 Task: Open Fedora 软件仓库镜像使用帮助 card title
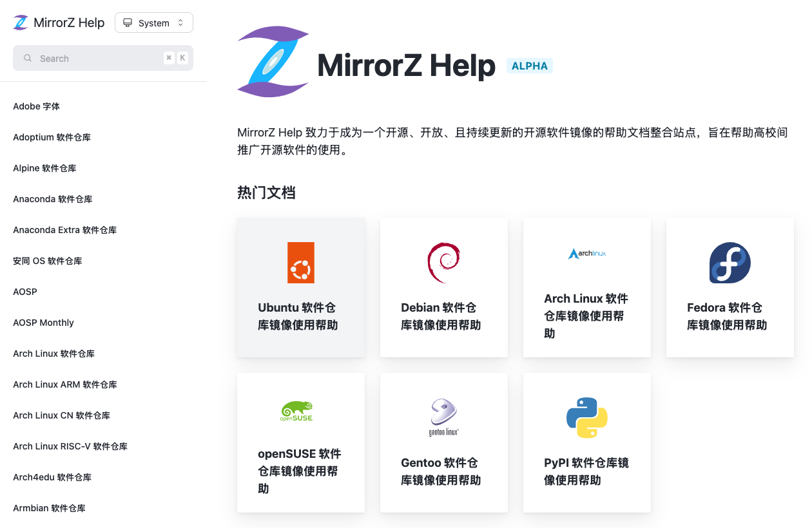[x=727, y=316]
